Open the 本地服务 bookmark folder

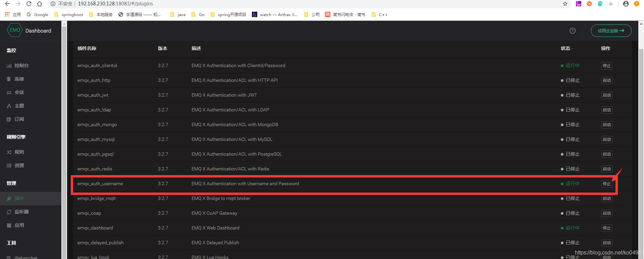[x=101, y=14]
